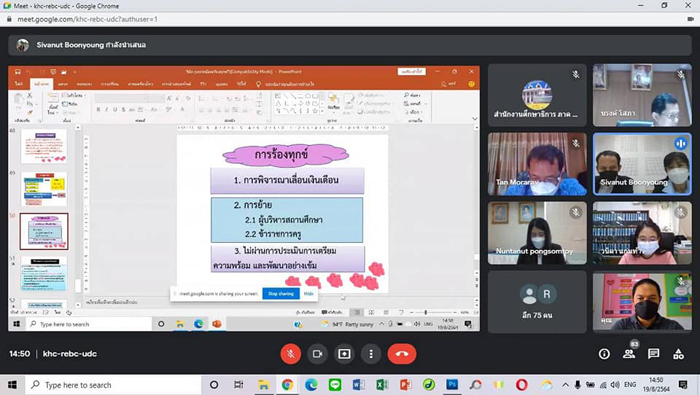Select Sivanut Boonyoung's video tile
This screenshot has width=700, height=395.
point(642,164)
